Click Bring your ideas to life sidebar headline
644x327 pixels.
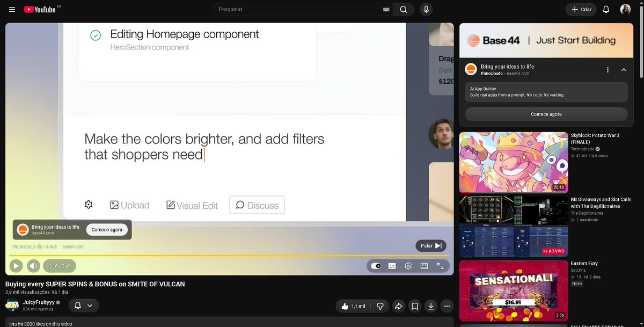point(508,67)
